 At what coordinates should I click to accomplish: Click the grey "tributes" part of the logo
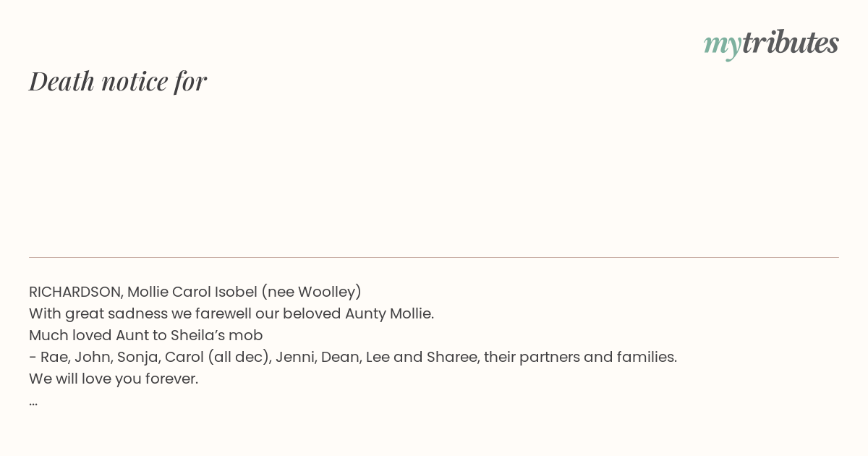tap(790, 42)
